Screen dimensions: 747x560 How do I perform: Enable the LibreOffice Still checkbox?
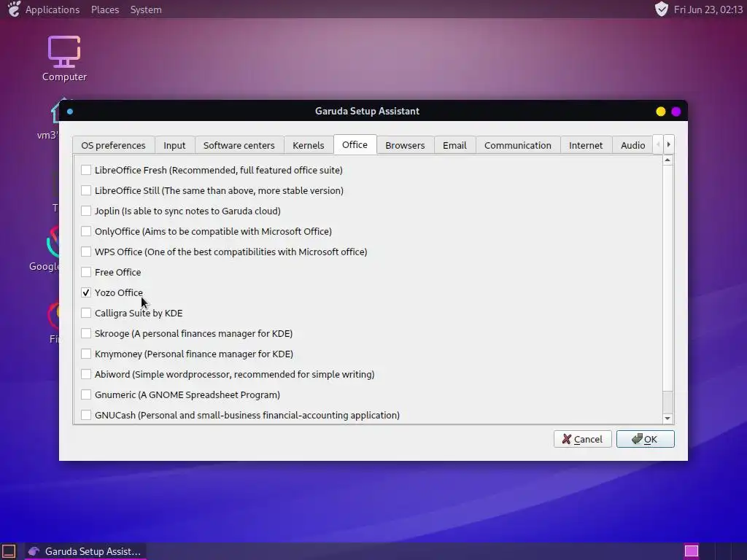86,190
